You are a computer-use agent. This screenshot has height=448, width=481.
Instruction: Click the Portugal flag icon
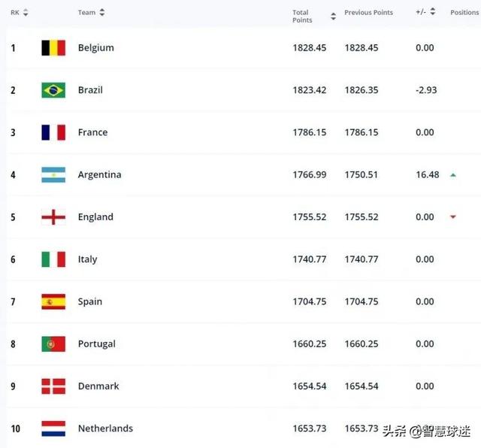[x=53, y=344]
